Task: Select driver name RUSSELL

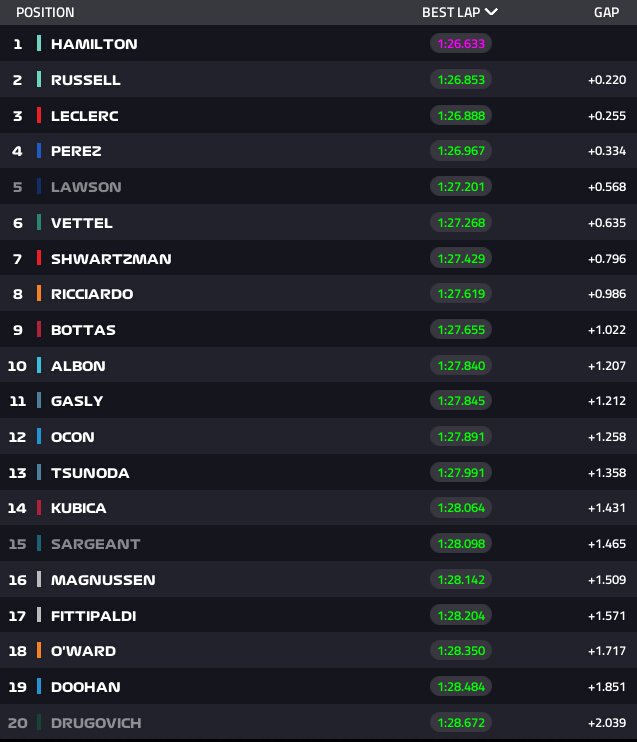Action: click(x=87, y=80)
